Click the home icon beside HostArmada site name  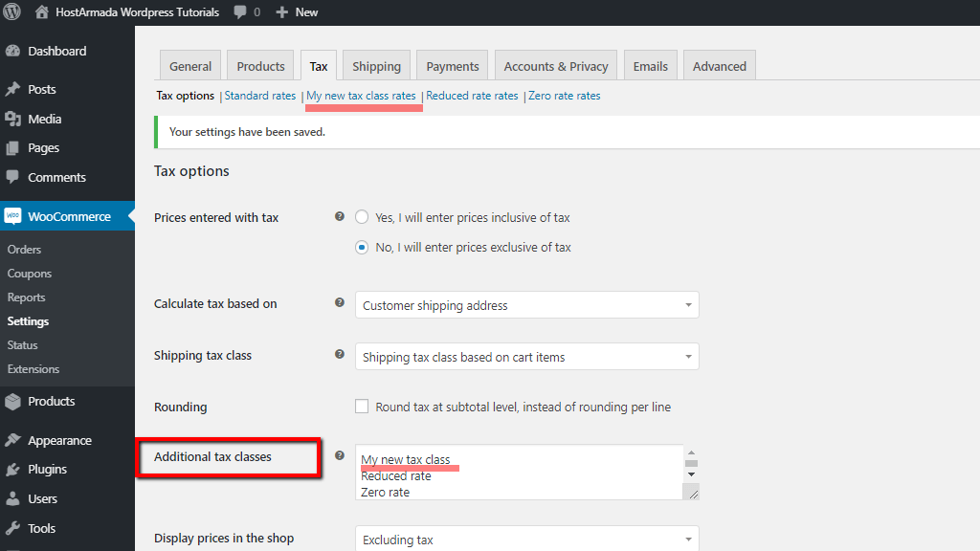coord(42,12)
